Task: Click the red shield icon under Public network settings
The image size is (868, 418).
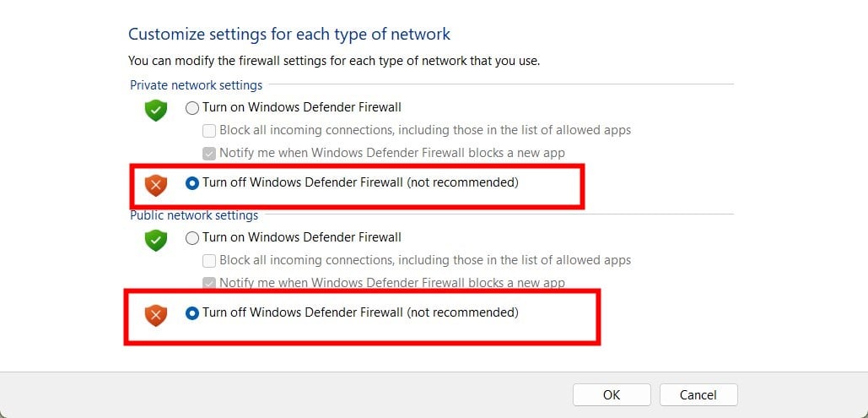Action: pos(156,314)
